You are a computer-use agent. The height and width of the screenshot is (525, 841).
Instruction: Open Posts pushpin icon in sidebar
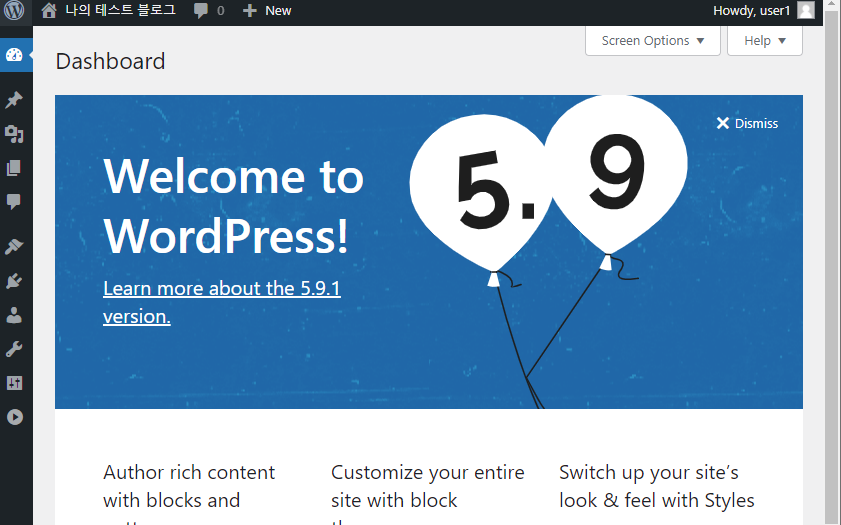coord(14,100)
